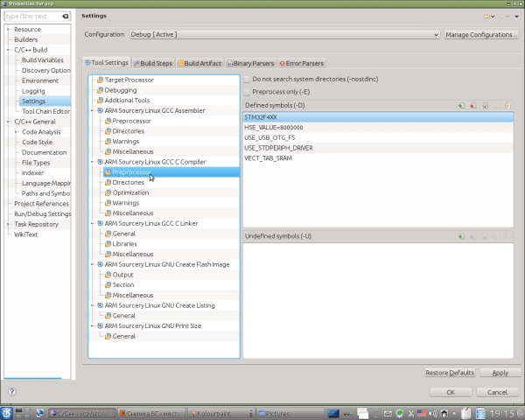The width and height of the screenshot is (525, 420).
Task: Expand the Task Repository node
Action: [x=9, y=224]
